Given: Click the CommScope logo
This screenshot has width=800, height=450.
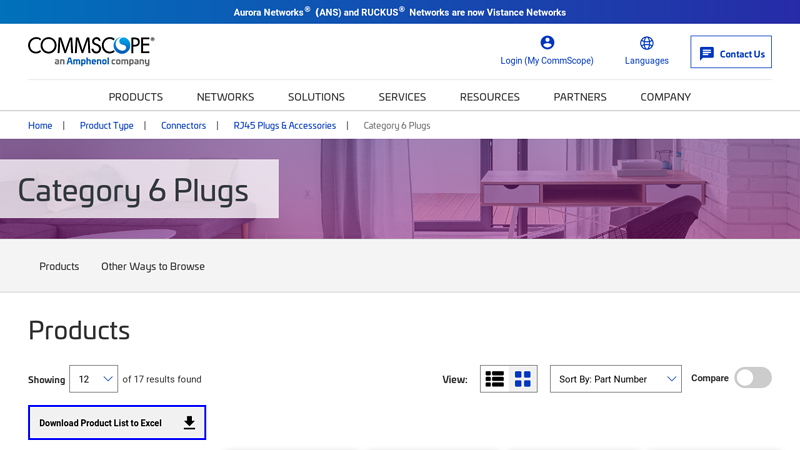Looking at the screenshot, I should (91, 51).
